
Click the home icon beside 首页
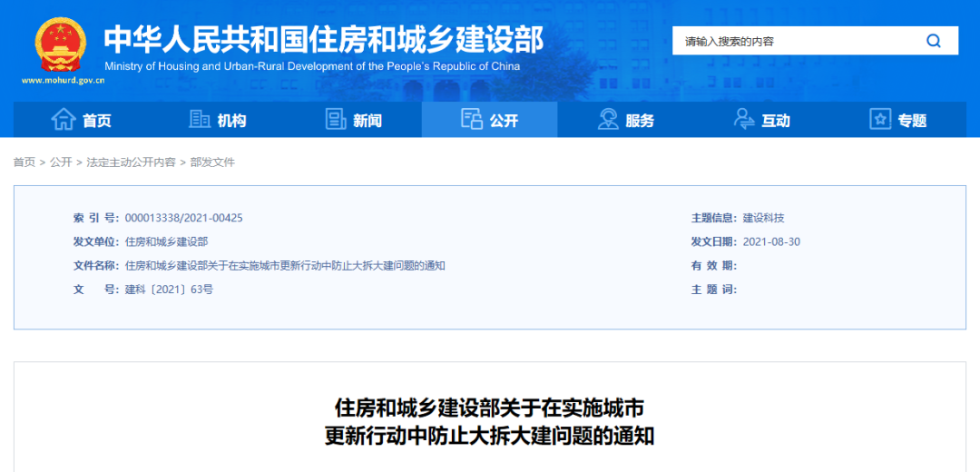(x=64, y=120)
